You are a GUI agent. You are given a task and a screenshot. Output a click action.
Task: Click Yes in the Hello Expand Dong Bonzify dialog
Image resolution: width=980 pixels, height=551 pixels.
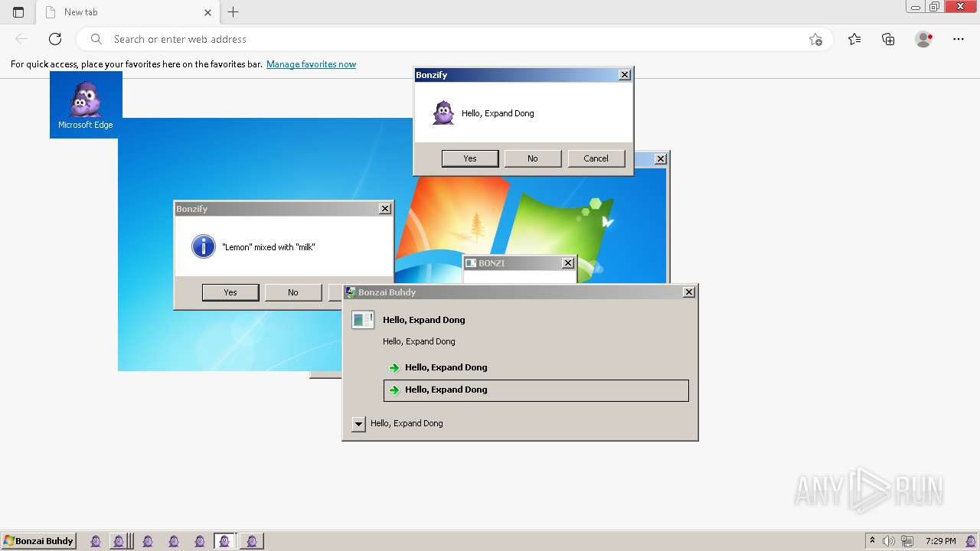[x=470, y=158]
